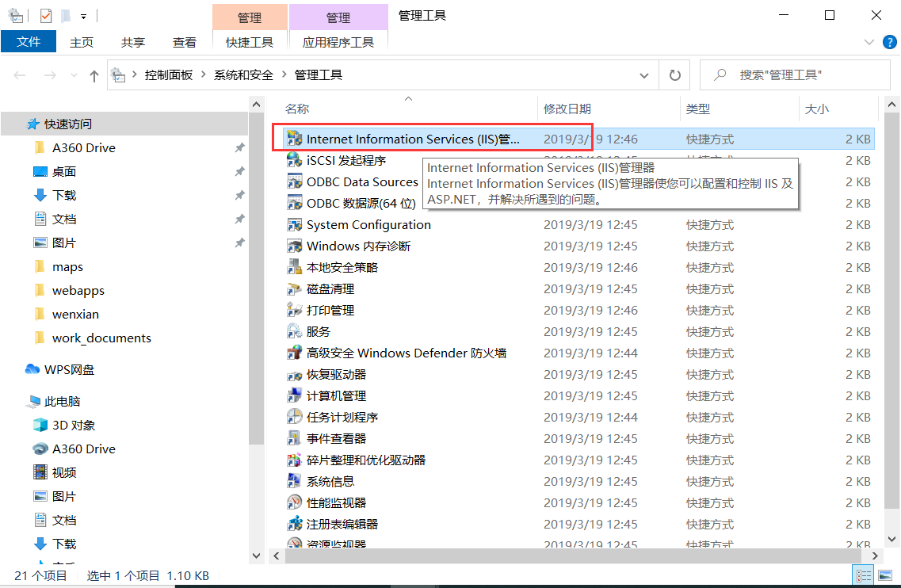Click WPS网盘 in the sidebar
The height and width of the screenshot is (588, 901).
(x=70, y=369)
